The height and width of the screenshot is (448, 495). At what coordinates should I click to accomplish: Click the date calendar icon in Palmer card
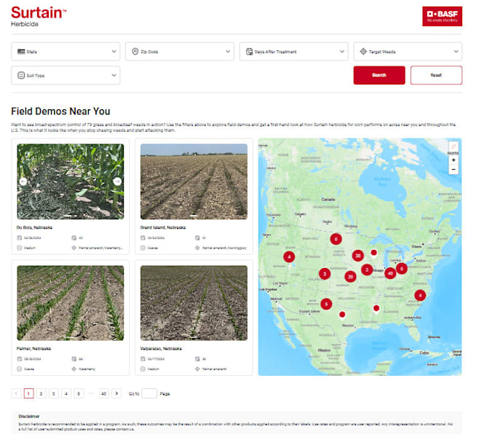click(x=19, y=359)
